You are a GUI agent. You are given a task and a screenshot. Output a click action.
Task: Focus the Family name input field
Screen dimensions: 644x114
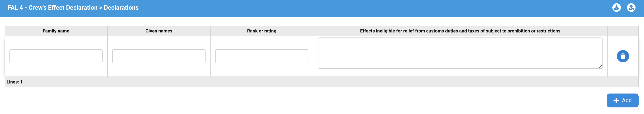pyautogui.click(x=56, y=56)
